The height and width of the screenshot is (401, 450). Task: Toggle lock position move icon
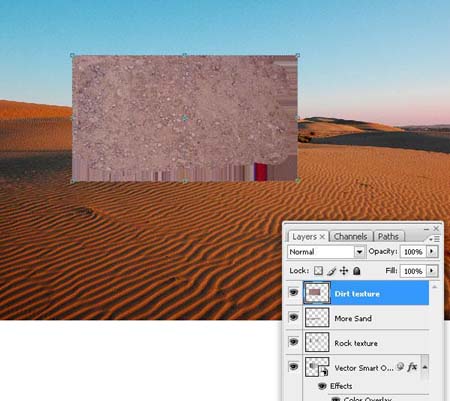(x=344, y=271)
